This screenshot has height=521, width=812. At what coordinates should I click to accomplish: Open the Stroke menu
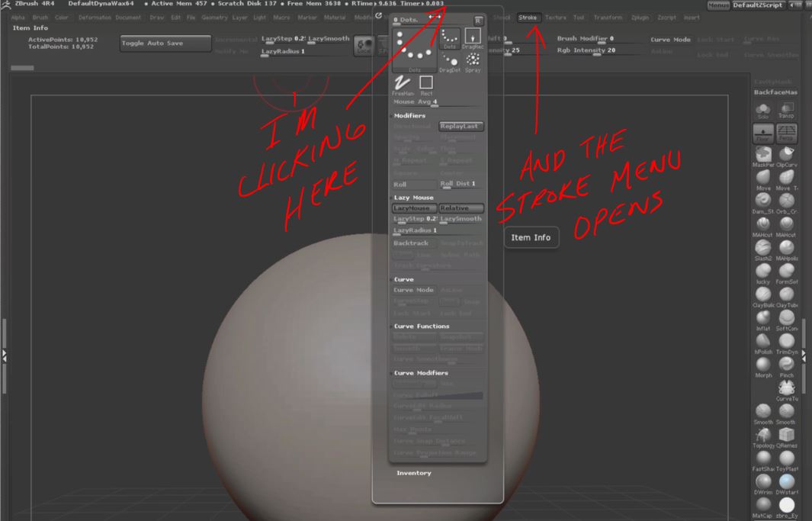[528, 18]
